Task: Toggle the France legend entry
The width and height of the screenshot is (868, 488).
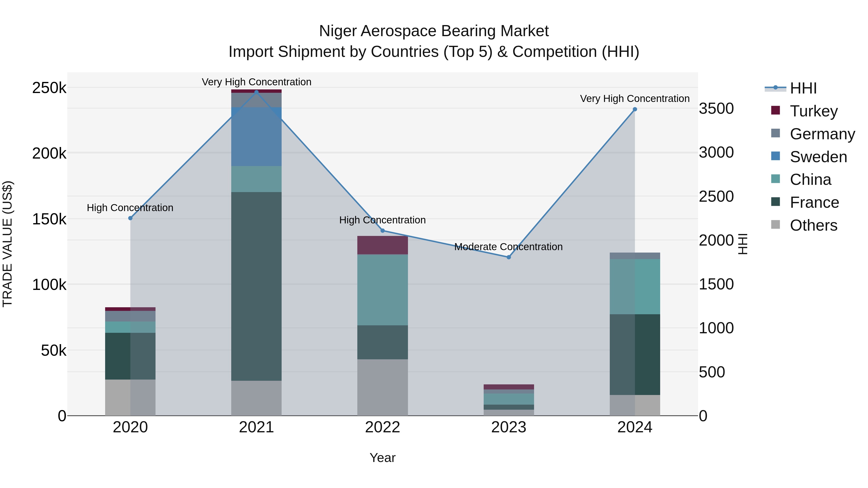Action: coord(805,202)
